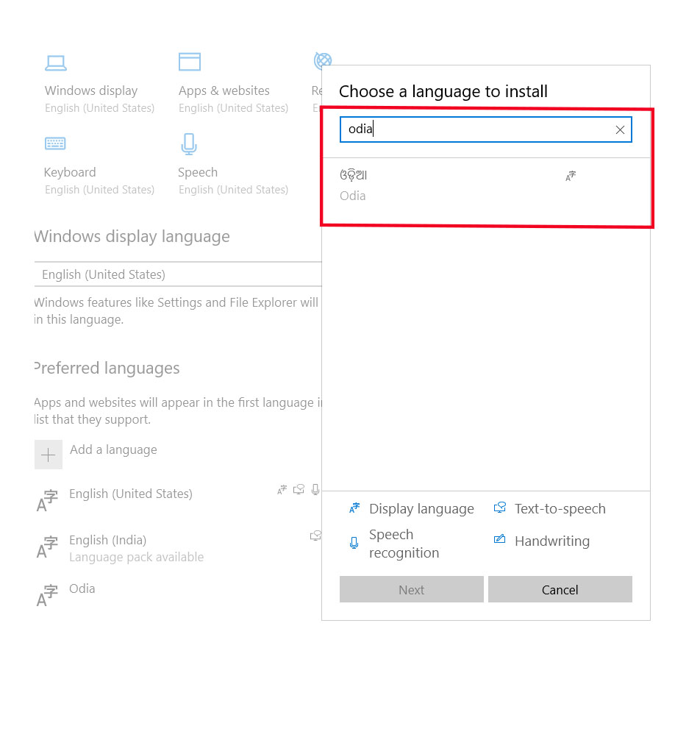Viewport: 700px width, 740px height.
Task: Click the Apps & websites label text
Action: 224,90
